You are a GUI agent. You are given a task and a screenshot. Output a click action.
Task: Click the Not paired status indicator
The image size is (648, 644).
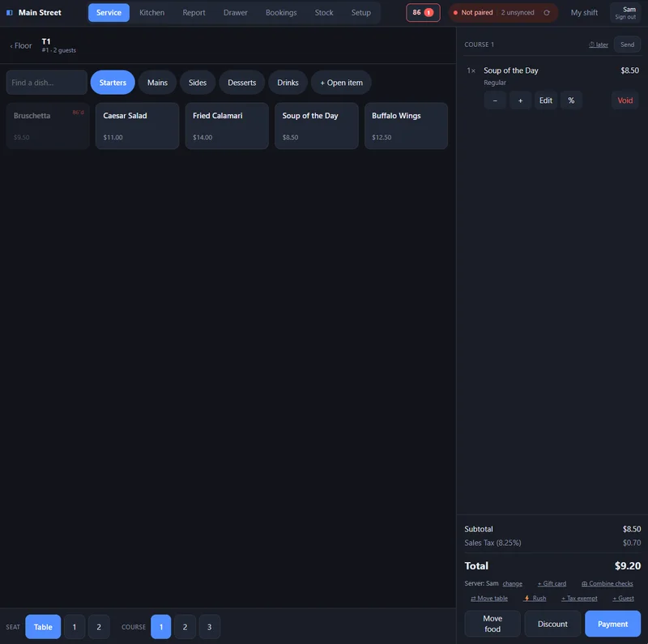(x=473, y=13)
